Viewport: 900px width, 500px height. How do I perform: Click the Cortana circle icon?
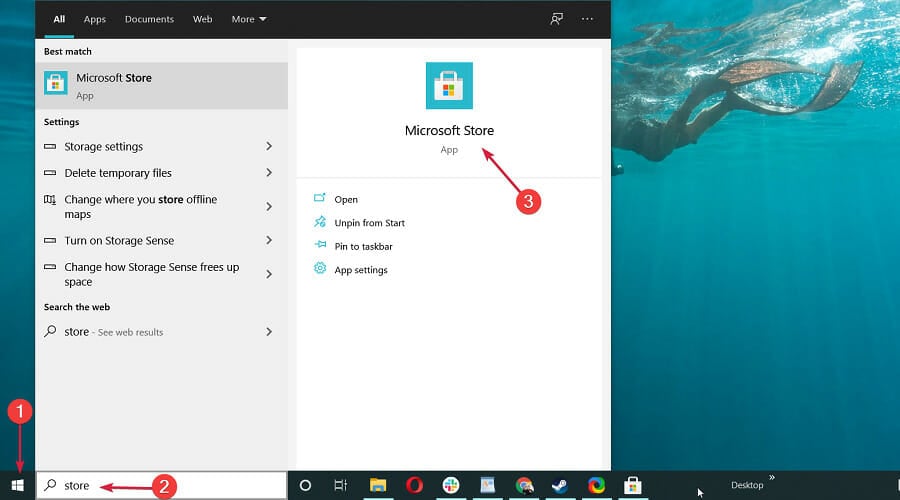pos(306,485)
